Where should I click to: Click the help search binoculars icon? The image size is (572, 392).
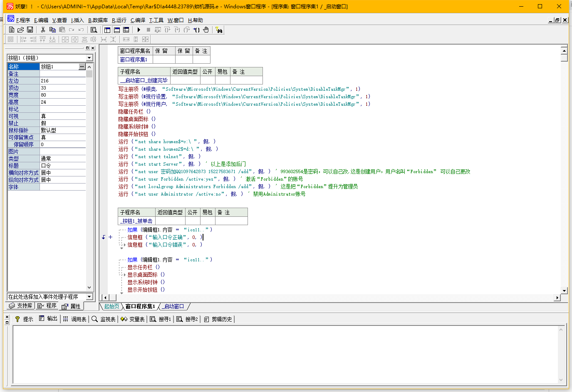click(x=219, y=30)
